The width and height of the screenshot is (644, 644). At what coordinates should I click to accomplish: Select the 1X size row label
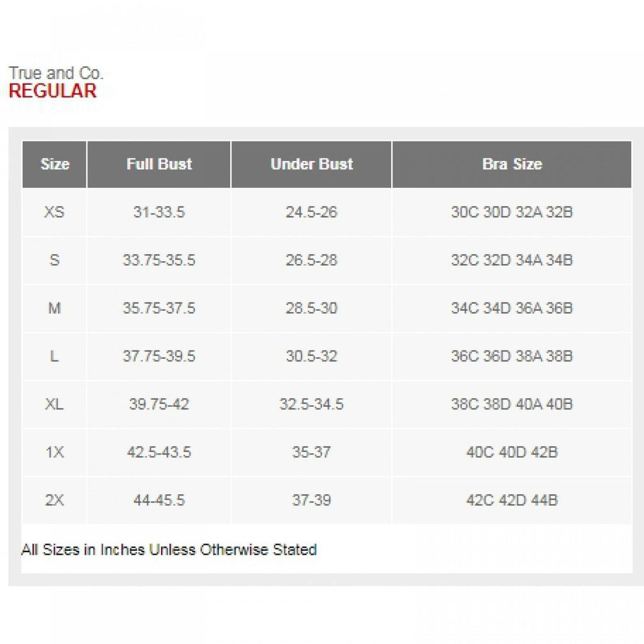click(55, 452)
